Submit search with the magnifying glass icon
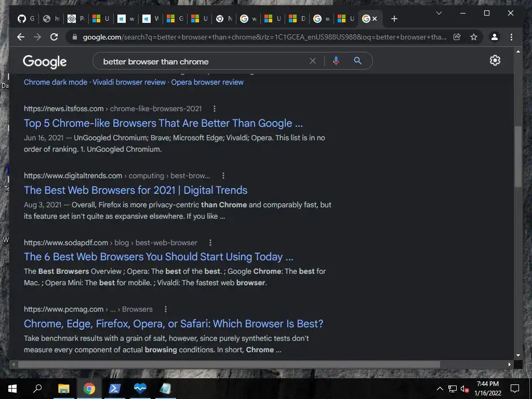 click(357, 61)
